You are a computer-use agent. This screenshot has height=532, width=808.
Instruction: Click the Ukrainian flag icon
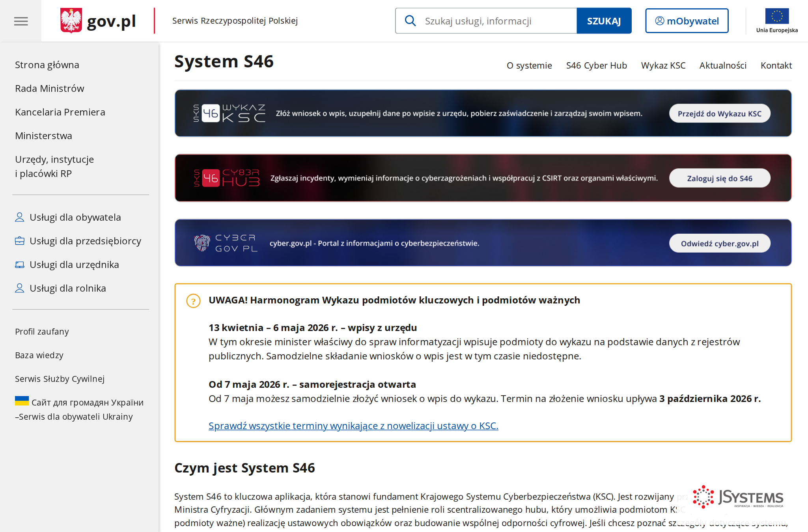click(x=22, y=401)
